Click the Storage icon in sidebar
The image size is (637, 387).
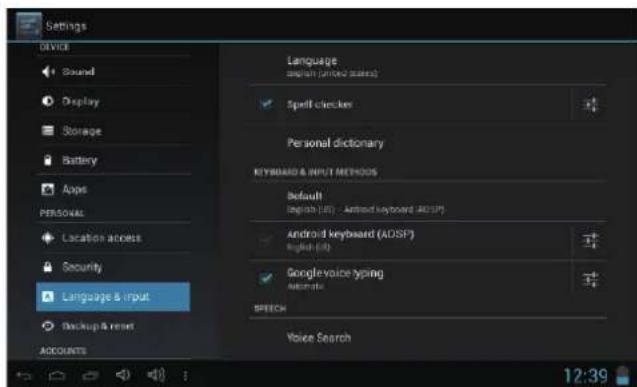(48, 130)
